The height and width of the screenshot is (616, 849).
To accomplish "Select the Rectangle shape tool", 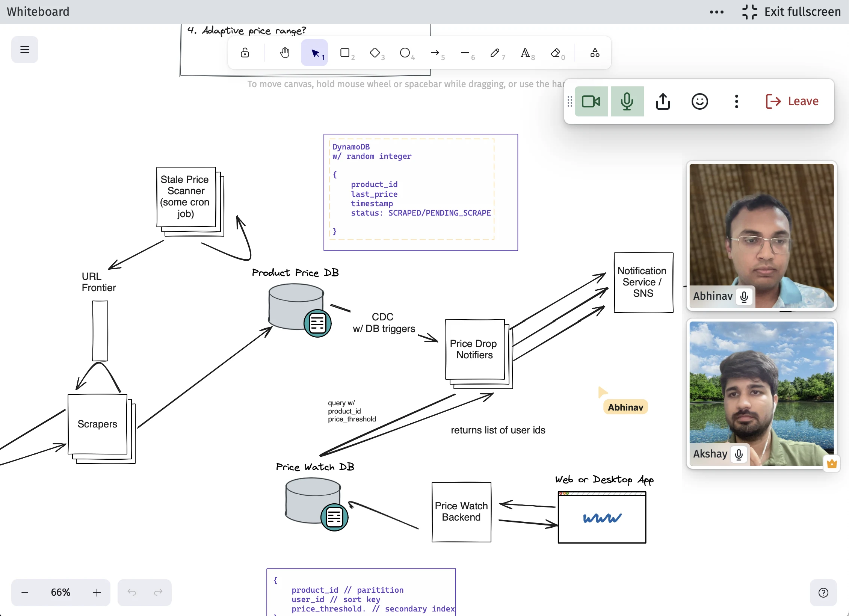I will (345, 53).
